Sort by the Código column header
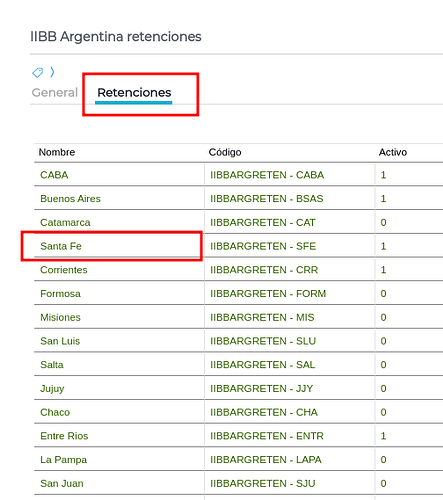Image resolution: width=443 pixels, height=500 pixels. point(225,152)
